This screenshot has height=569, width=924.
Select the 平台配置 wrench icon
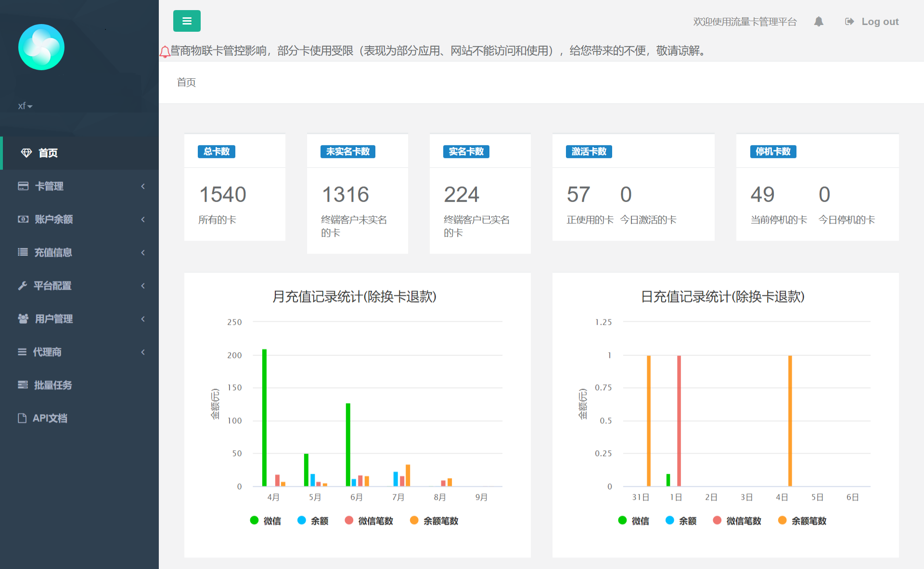tap(23, 285)
